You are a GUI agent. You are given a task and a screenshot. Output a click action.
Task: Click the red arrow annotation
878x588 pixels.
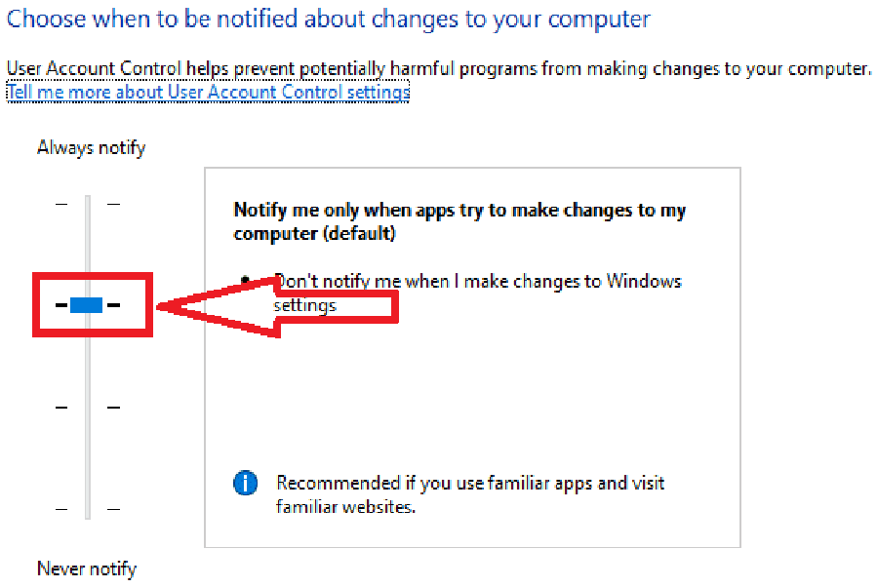[x=278, y=307]
